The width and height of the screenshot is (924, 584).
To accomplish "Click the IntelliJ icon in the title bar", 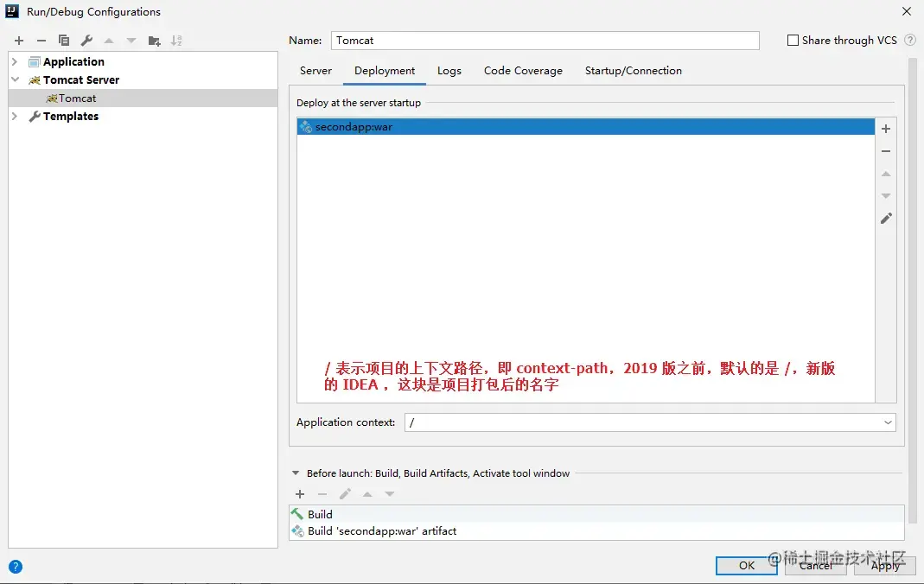I will 12,11.
